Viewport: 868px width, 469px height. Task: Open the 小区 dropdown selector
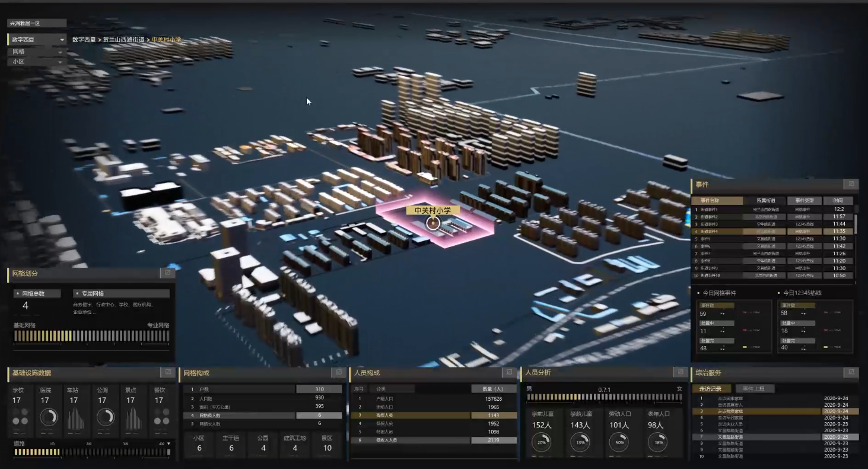37,62
